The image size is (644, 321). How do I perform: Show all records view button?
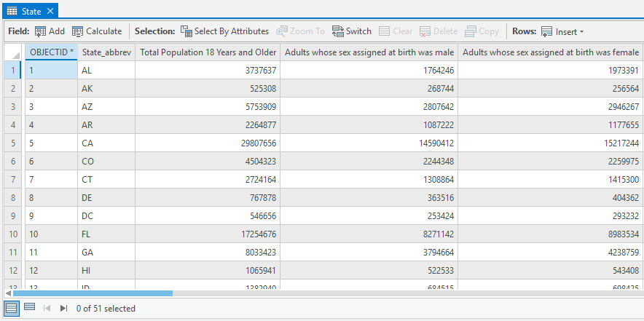point(12,308)
